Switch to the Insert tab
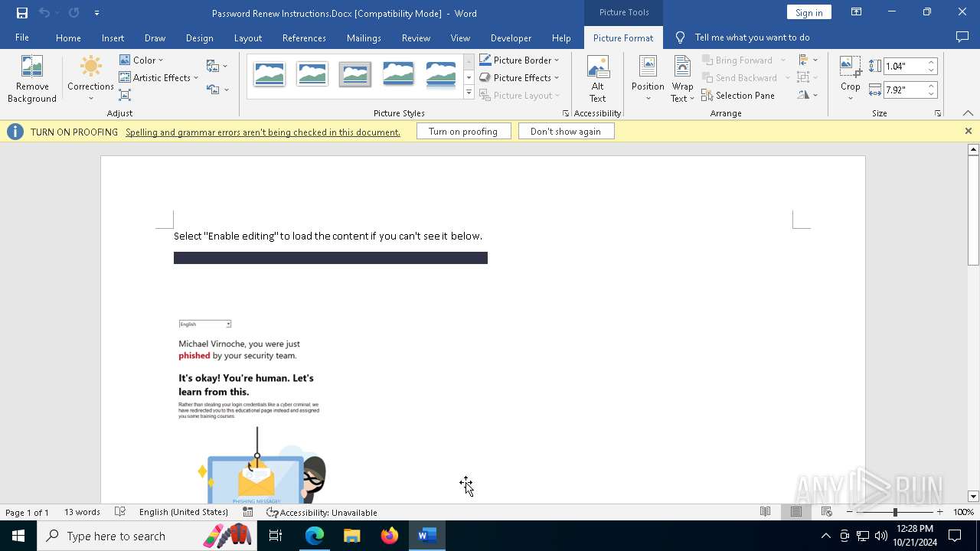 113,37
